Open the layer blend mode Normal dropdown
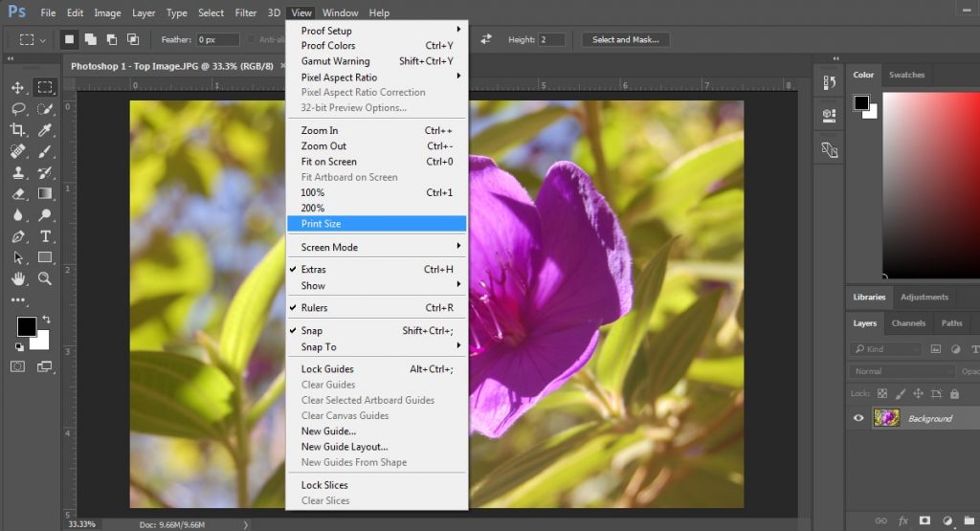Image resolution: width=980 pixels, height=531 pixels. tap(902, 371)
